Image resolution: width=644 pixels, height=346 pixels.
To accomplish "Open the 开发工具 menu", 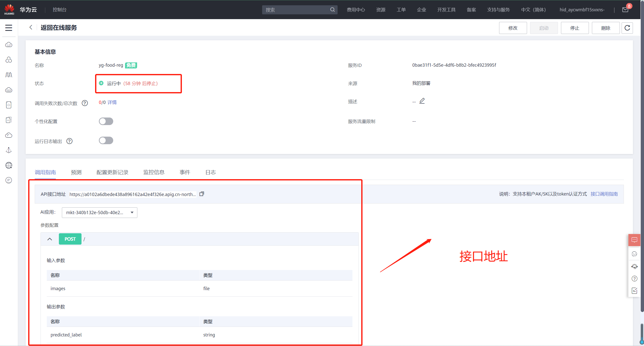I will coord(446,10).
